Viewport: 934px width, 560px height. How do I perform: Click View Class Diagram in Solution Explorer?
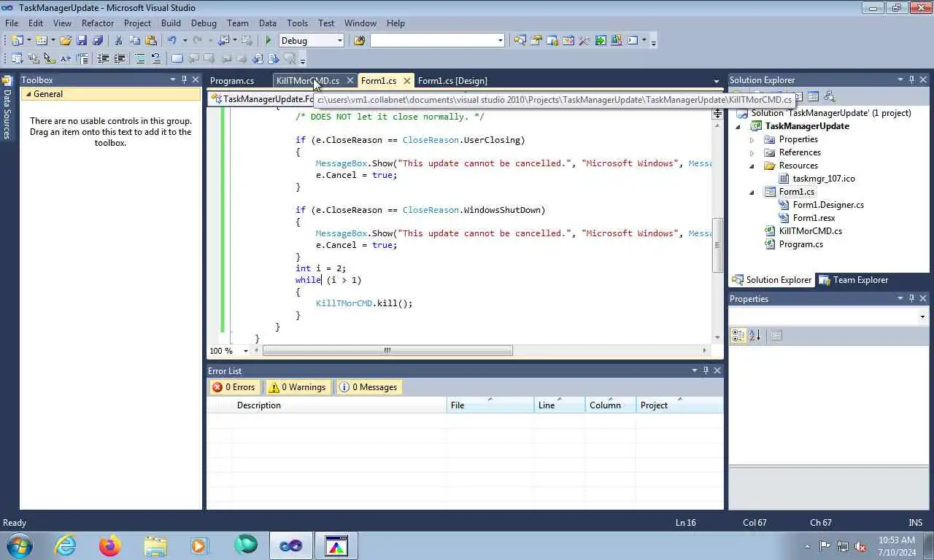tap(830, 97)
